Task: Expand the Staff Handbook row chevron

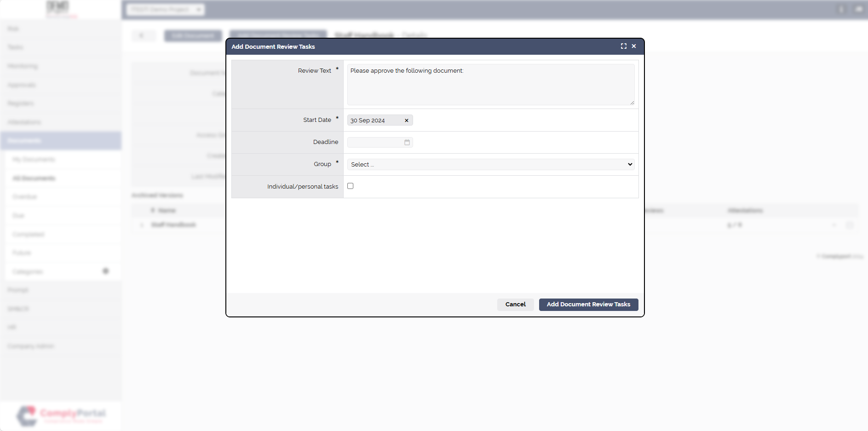Action: tap(142, 225)
